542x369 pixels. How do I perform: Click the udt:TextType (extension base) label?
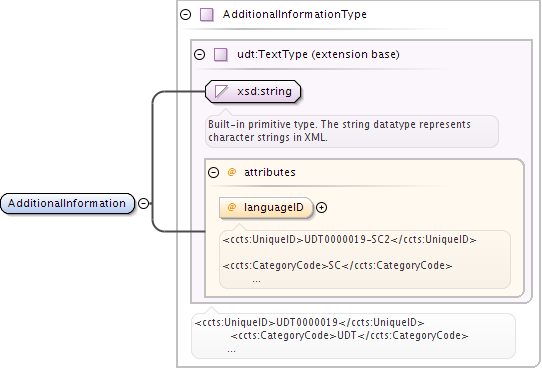point(318,55)
